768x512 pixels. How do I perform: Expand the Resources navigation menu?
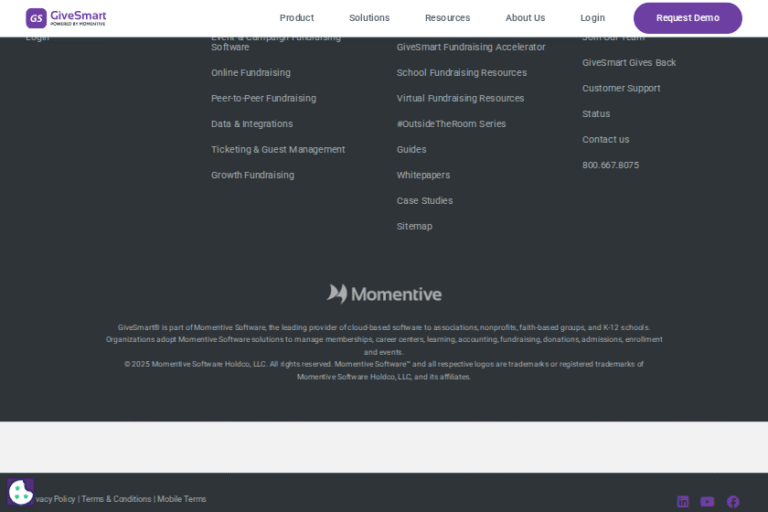[447, 18]
